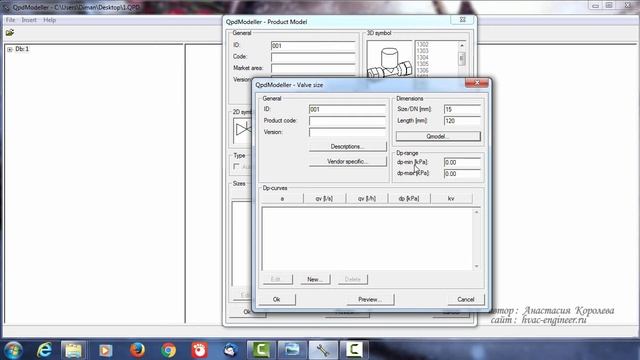The width and height of the screenshot is (640, 360).
Task: Click the Code field in Product Model window
Action: (x=313, y=57)
